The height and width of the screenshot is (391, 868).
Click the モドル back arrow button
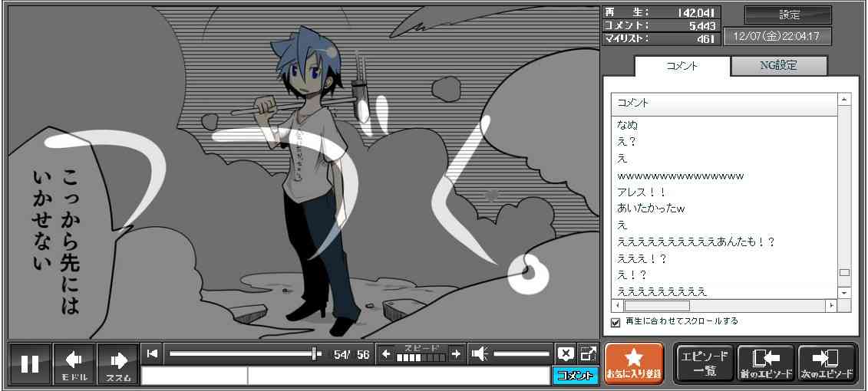coord(74,364)
